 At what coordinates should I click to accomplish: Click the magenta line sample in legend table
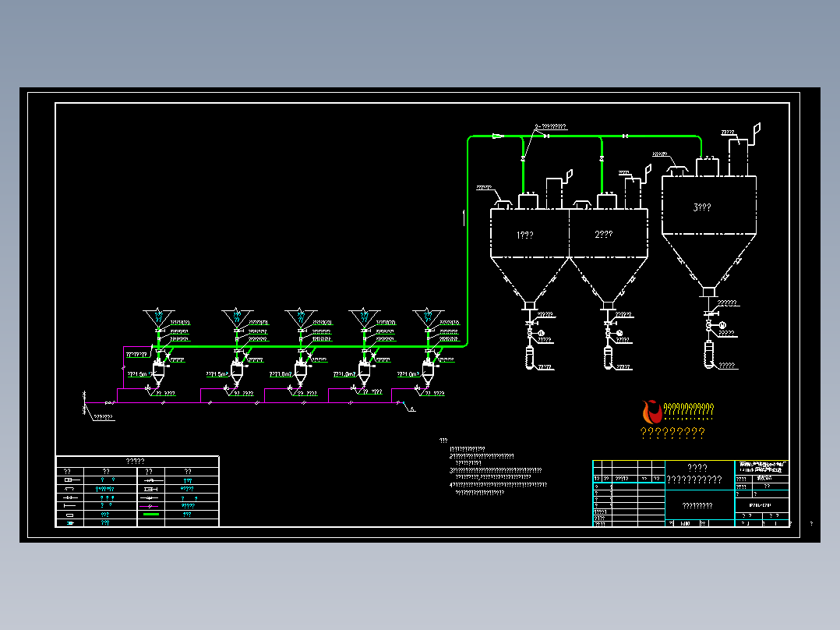click(149, 506)
